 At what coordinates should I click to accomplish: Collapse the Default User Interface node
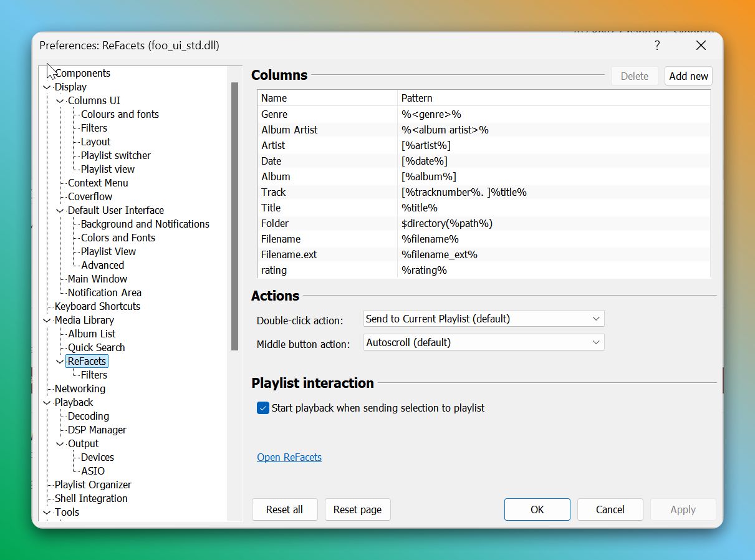[60, 211]
